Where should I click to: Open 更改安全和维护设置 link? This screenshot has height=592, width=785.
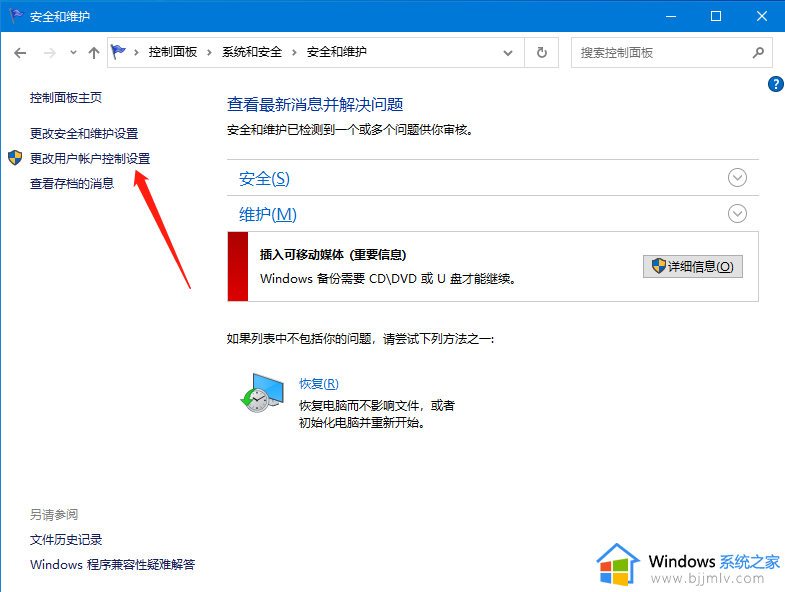click(84, 134)
